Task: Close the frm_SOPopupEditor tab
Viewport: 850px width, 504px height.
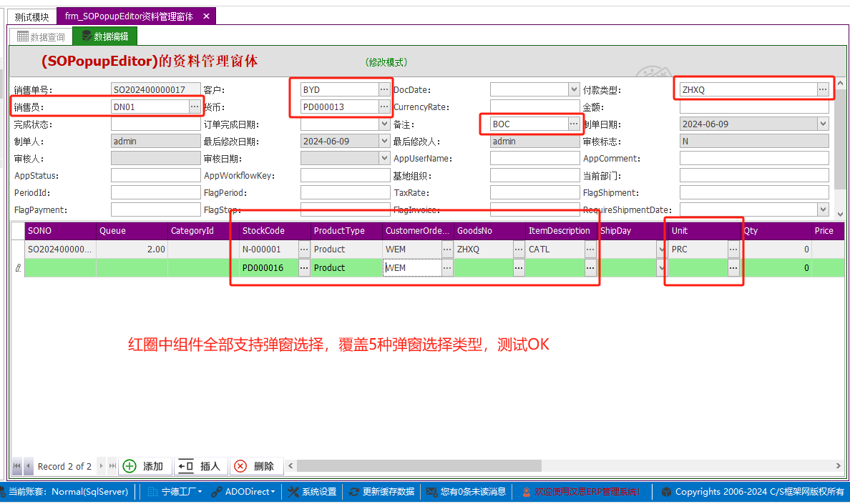Action: pos(206,16)
